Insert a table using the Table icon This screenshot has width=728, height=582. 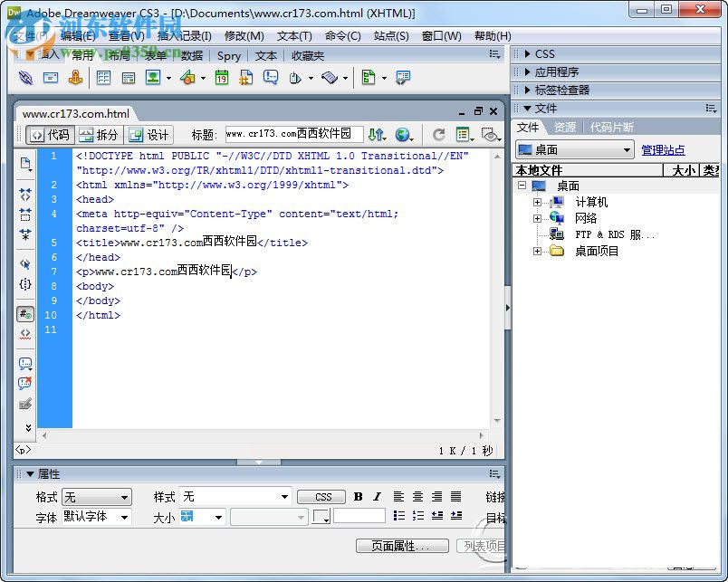(105, 81)
